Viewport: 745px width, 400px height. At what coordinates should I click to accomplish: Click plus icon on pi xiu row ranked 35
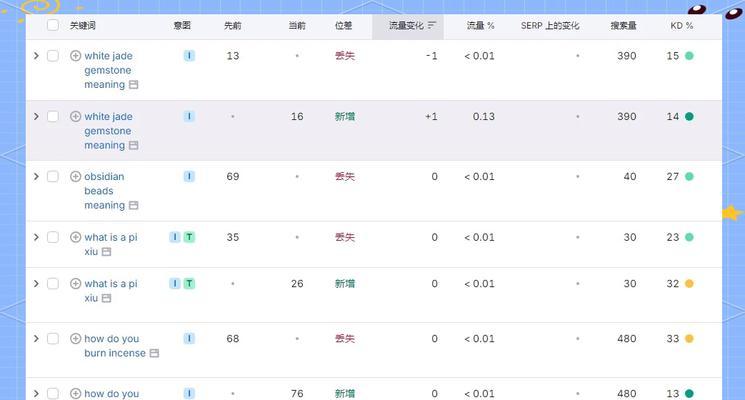coord(75,237)
